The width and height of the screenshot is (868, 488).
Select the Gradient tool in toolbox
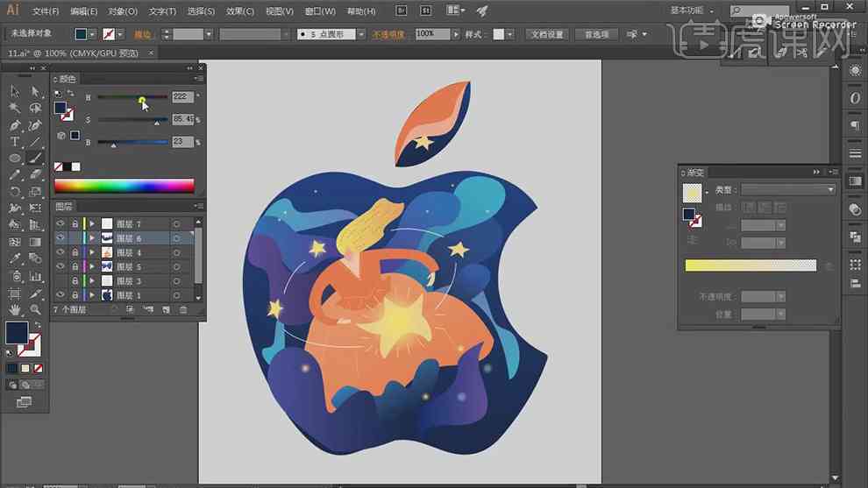tap(35, 242)
